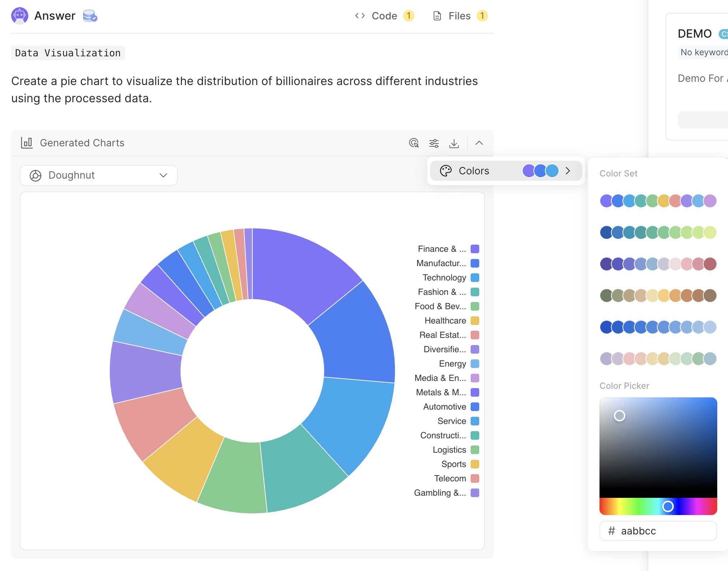The width and height of the screenshot is (728, 571).
Task: Click the purple robot Answer avatar
Action: (20, 16)
